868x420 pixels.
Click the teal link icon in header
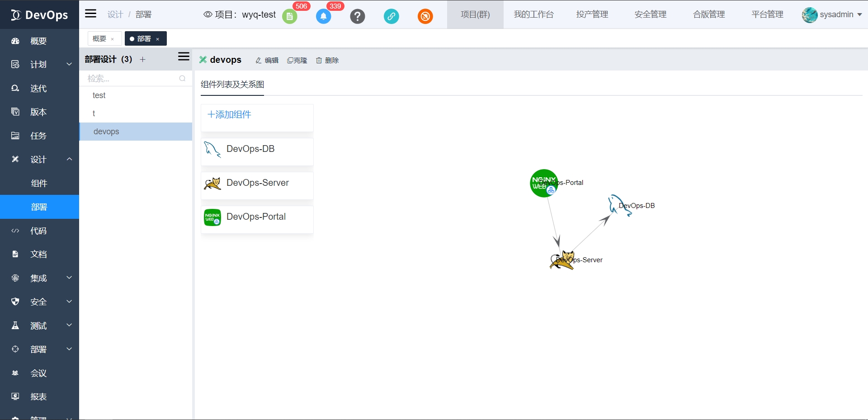pos(392,16)
